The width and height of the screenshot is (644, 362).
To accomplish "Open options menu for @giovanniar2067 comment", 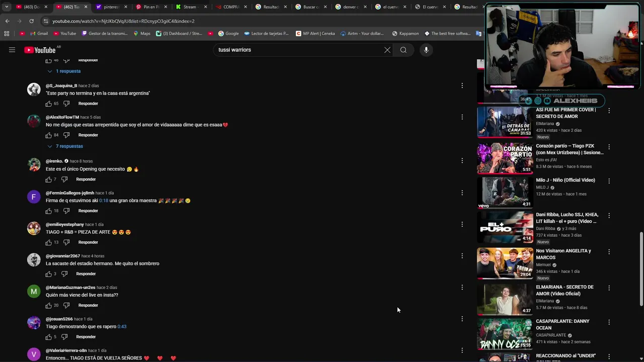I will (x=462, y=256).
